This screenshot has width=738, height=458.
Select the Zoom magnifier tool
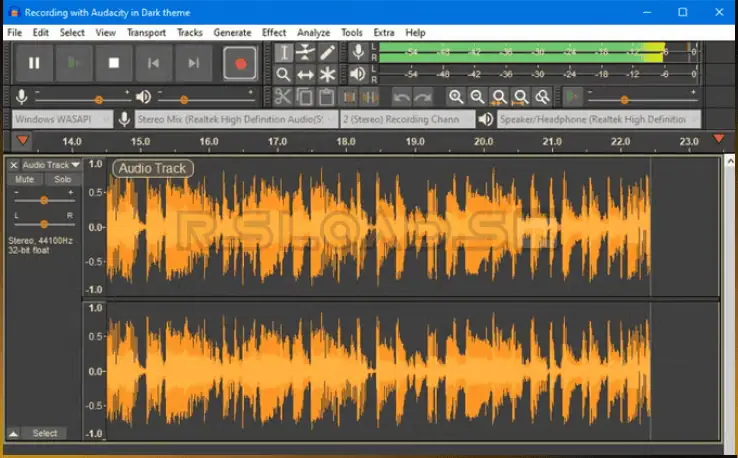(x=283, y=74)
